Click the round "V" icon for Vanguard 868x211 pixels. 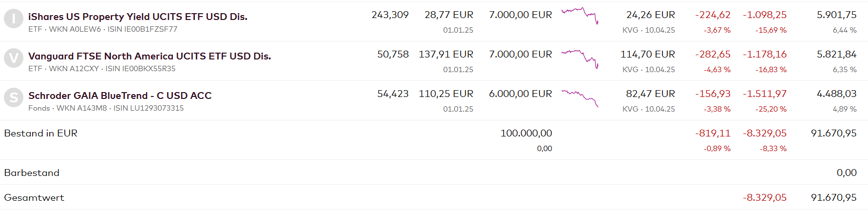point(14,58)
